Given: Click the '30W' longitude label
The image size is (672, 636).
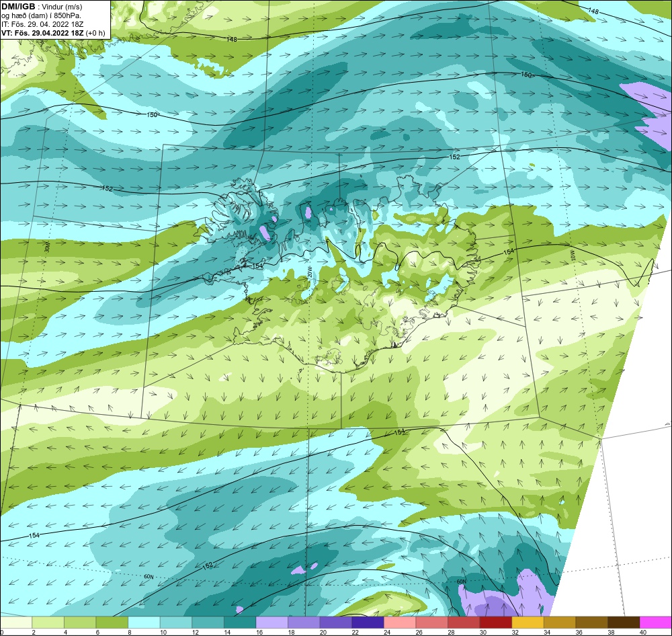Looking at the screenshot, I should 47,247.
